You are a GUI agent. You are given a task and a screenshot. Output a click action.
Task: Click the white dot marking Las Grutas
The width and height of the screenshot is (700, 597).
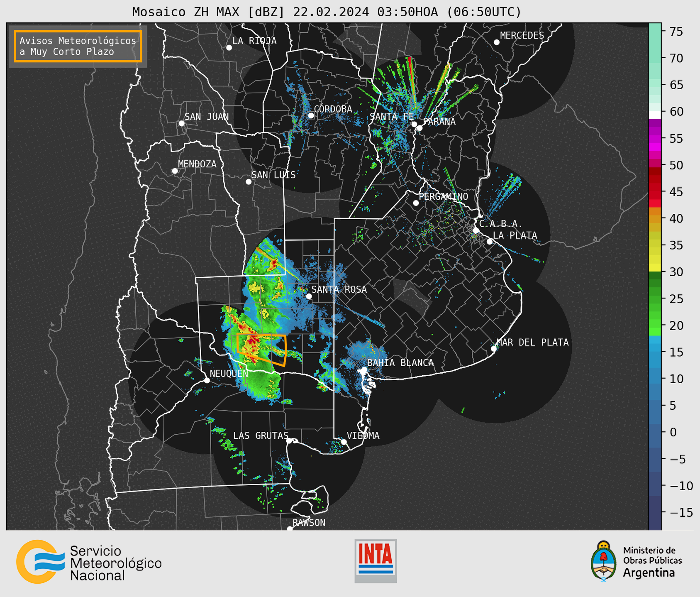tap(289, 441)
